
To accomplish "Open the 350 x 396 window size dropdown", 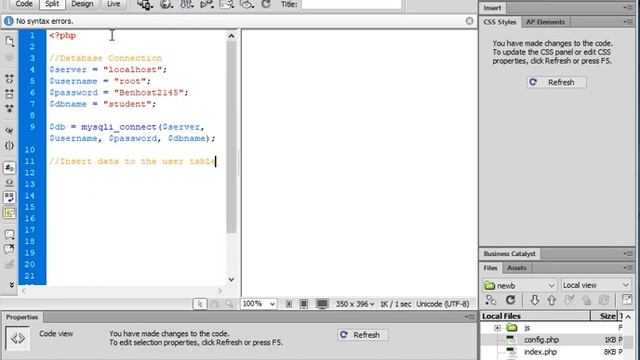I will [355, 304].
